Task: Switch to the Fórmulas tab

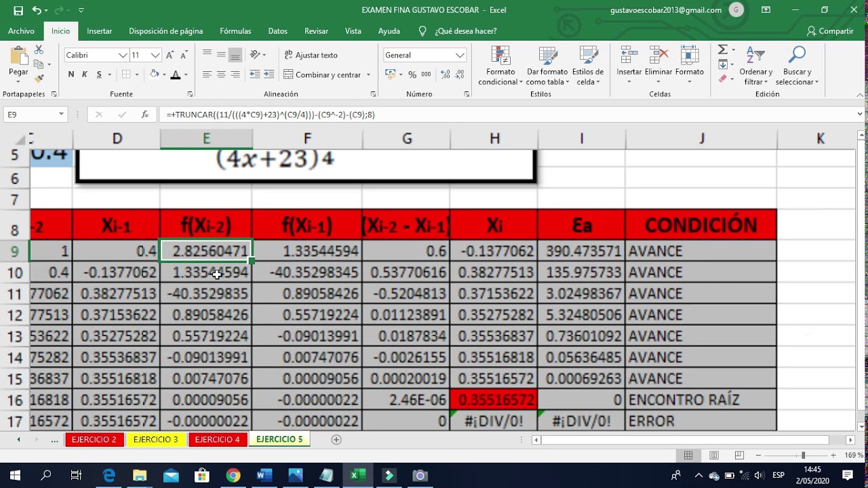Action: pyautogui.click(x=235, y=31)
